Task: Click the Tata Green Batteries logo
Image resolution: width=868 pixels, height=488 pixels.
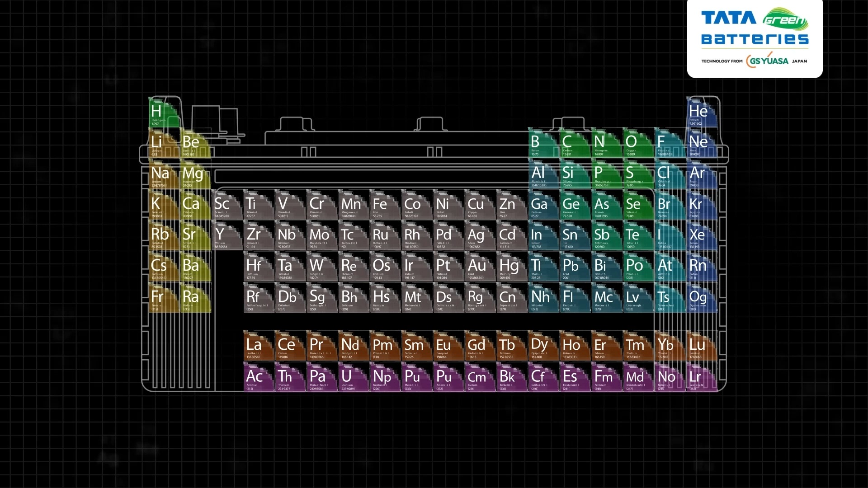Action: click(755, 27)
